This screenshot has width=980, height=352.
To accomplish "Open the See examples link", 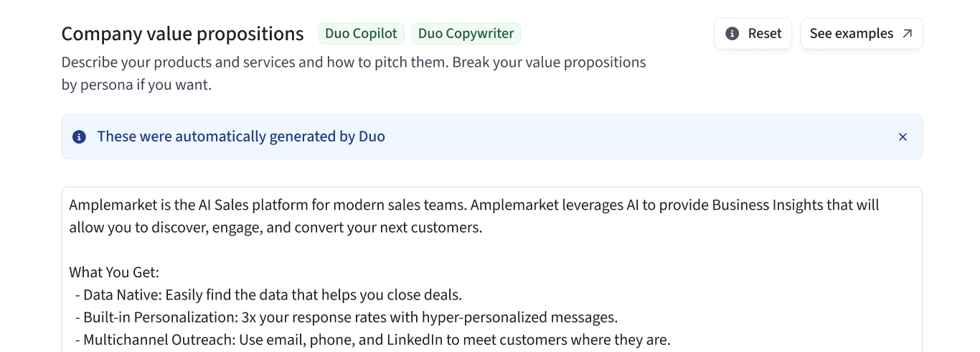I will pos(861,34).
